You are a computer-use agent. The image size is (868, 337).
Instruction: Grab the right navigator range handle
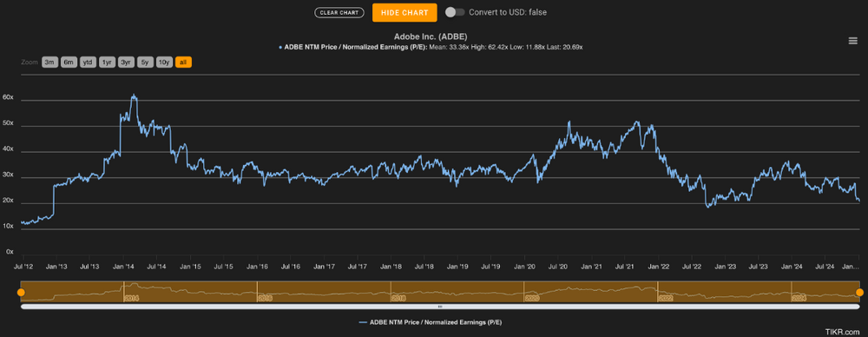point(859,292)
